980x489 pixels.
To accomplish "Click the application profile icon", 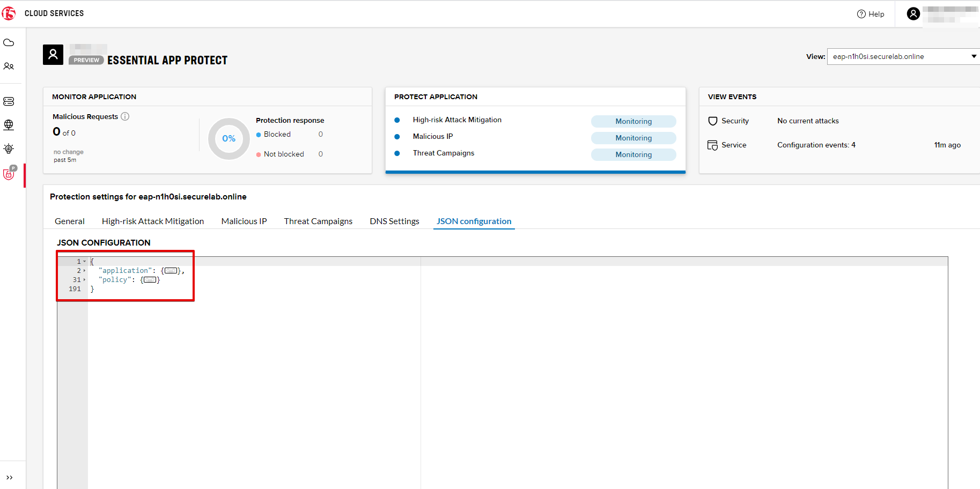I will 53,55.
